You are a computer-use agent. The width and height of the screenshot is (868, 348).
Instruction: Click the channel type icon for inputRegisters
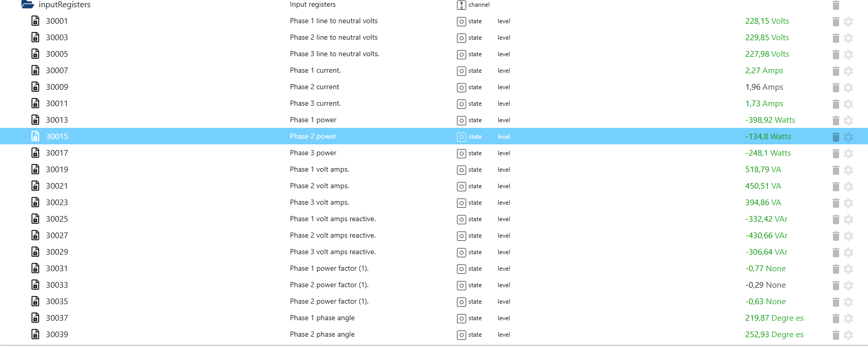462,5
